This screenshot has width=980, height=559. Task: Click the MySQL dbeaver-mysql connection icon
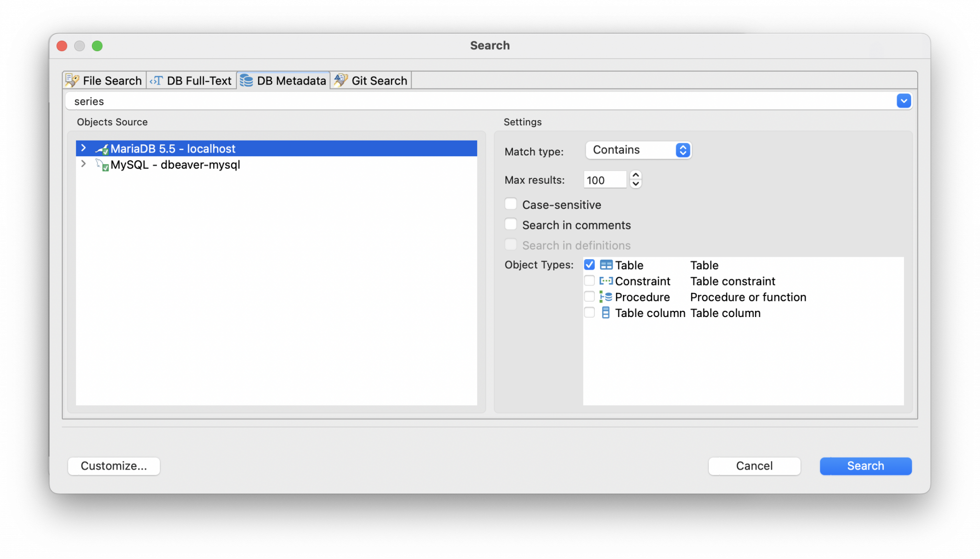coord(102,165)
